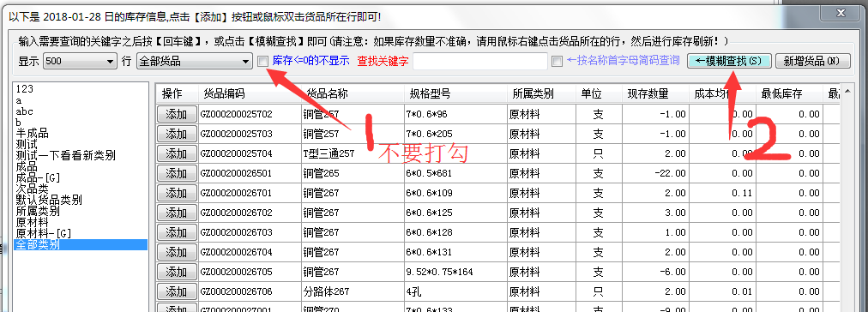Viewport: 868px width, 312px height.
Task: Select 次品类 category entry
Action: 32,189
